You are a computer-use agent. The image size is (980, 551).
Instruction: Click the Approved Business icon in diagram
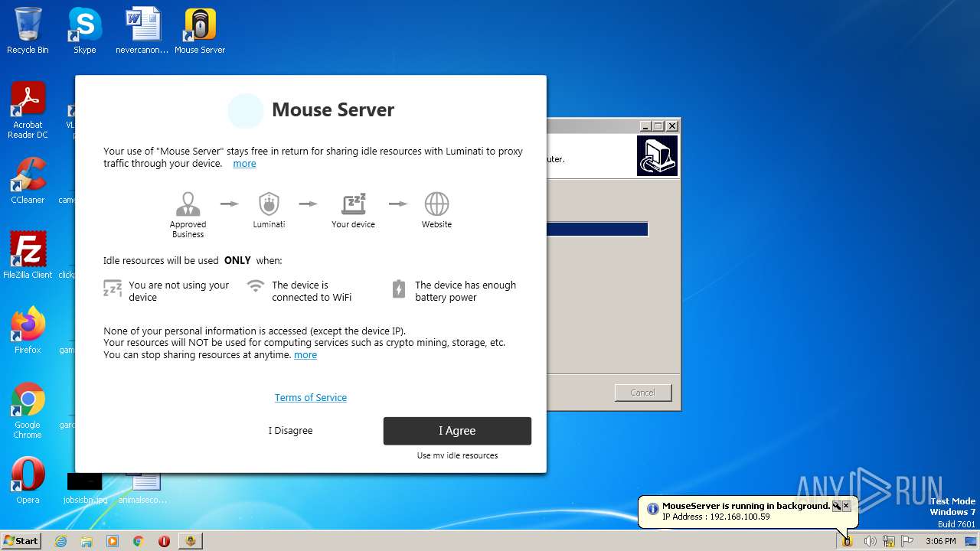pos(188,204)
